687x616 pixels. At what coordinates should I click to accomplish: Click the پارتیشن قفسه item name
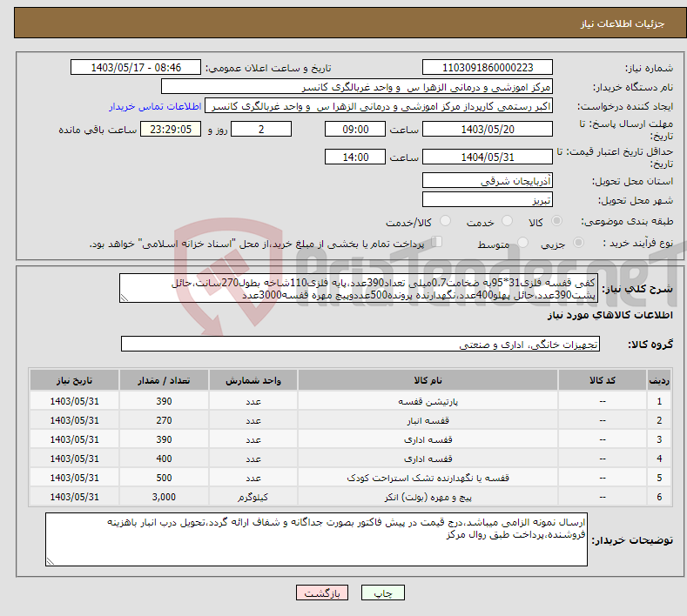point(428,401)
